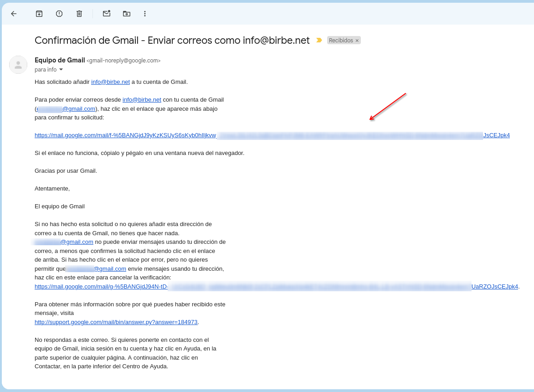Viewport: 534px width, 392px height.
Task: Remove the Recibidos label with its x
Action: 357,41
